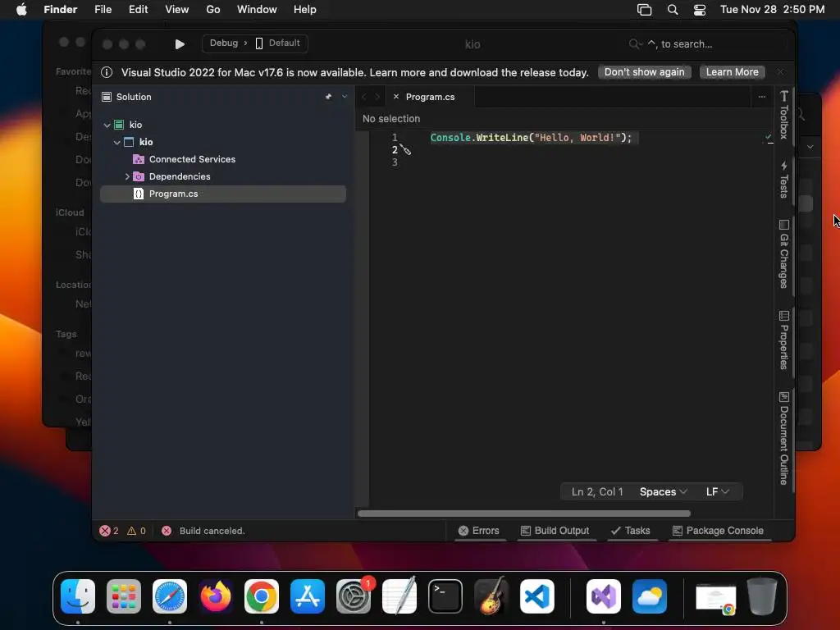The width and height of the screenshot is (840, 630).
Task: Collapse the kio solution node
Action: click(x=107, y=125)
